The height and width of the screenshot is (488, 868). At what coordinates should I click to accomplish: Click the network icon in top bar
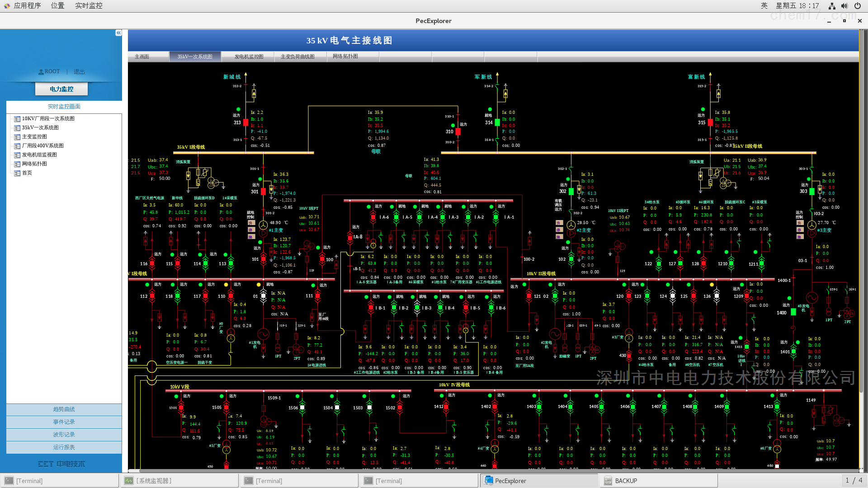pos(831,6)
